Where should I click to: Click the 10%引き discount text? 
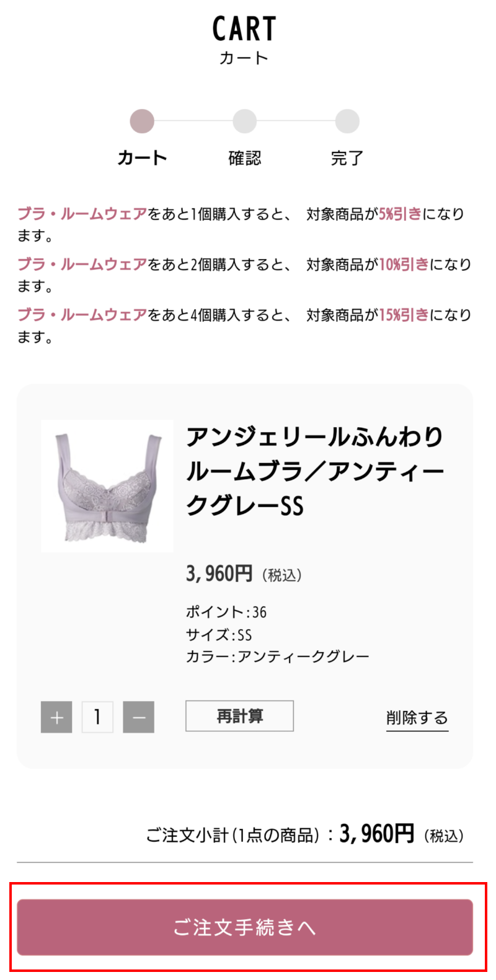[x=404, y=265]
